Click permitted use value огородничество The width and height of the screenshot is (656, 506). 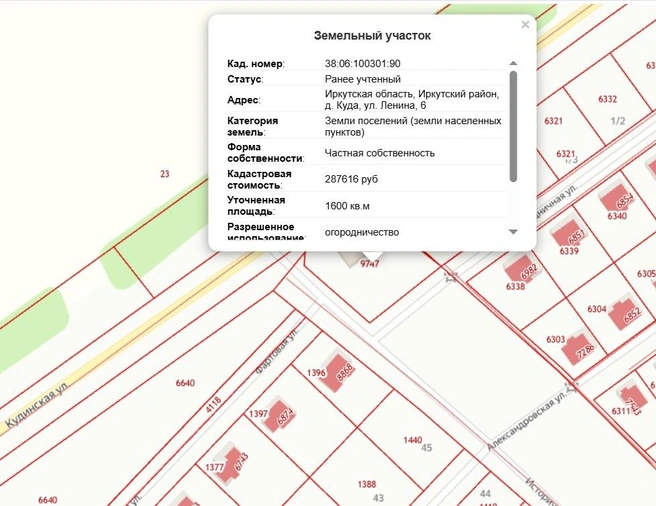(361, 232)
